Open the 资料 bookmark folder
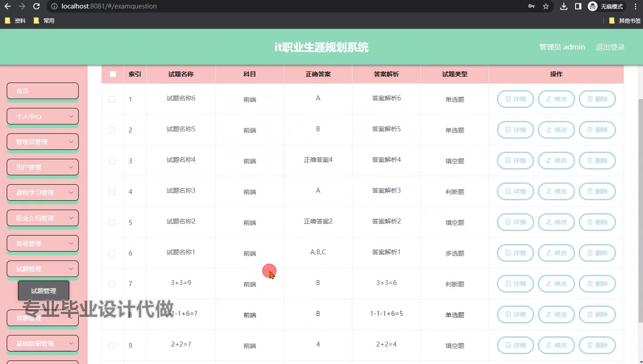The image size is (643, 364). [16, 21]
